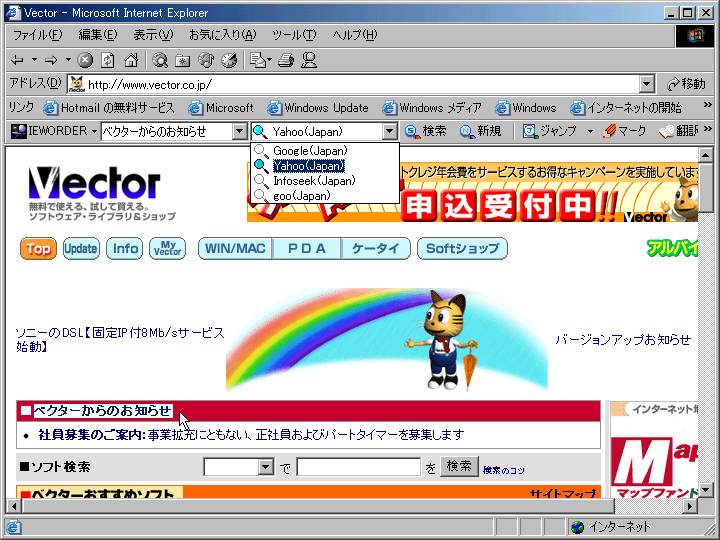Screen dimensions: 720x540
Task: Open the IEWORDER menu dropdown arrow
Action: pyautogui.click(x=94, y=131)
